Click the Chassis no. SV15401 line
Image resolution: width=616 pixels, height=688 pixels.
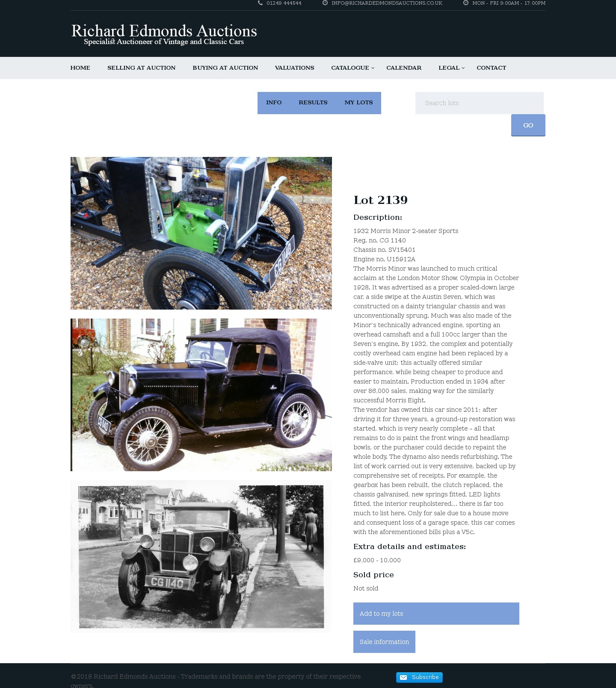384,250
